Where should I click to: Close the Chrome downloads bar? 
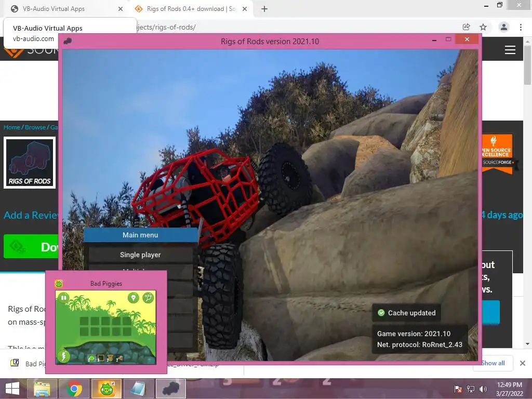(523, 363)
